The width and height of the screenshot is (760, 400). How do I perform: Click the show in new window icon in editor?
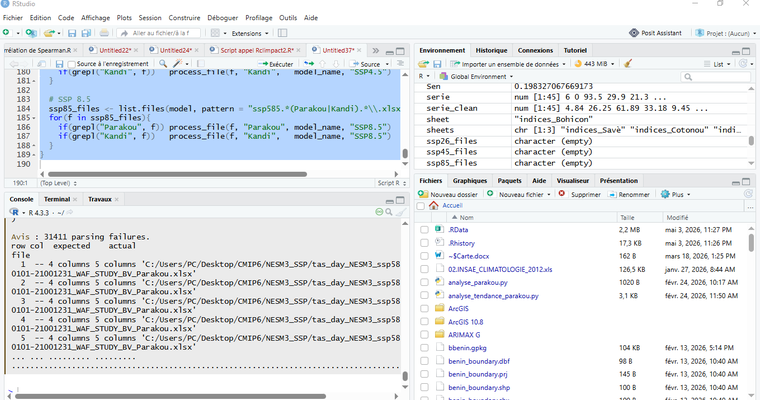42,64
